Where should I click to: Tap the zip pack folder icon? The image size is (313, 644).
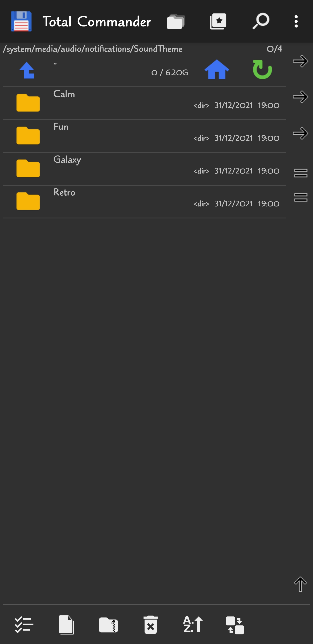tap(108, 625)
